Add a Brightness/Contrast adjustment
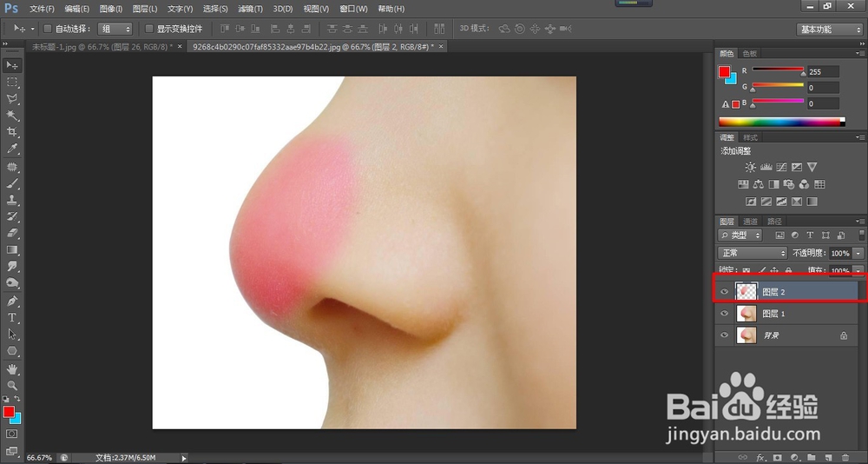This screenshot has height=464, width=868. pos(750,167)
